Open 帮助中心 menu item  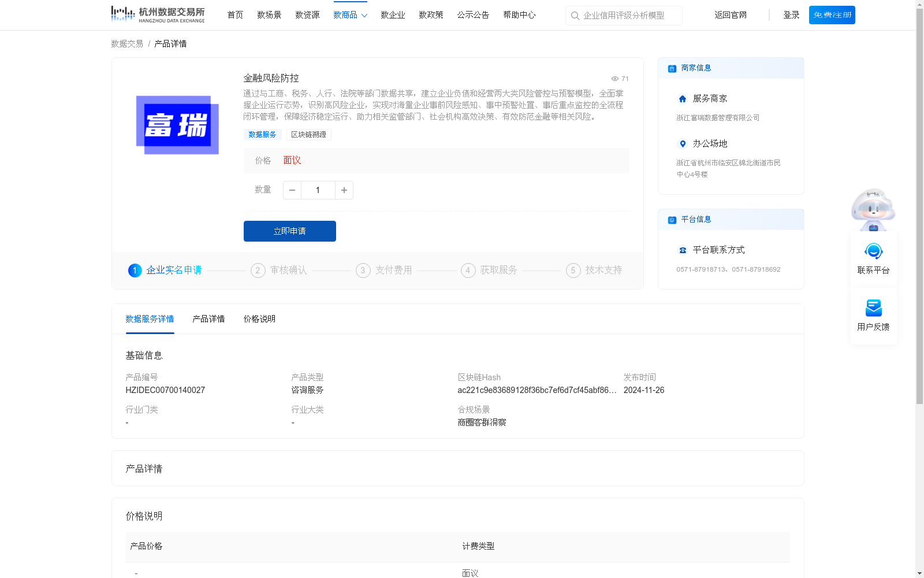(519, 15)
